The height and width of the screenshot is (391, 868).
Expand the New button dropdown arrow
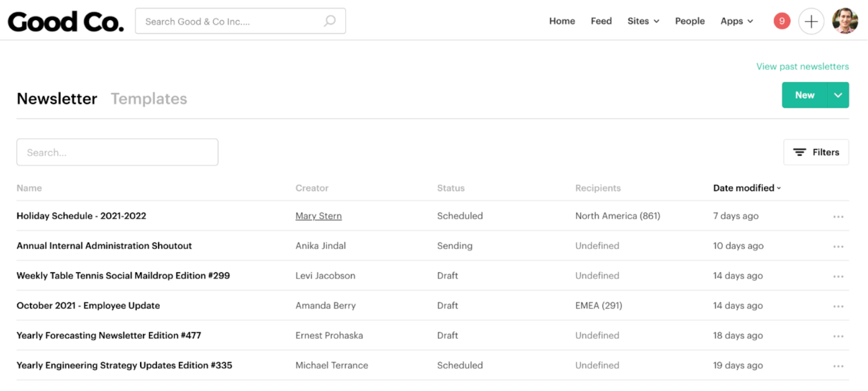(x=838, y=95)
